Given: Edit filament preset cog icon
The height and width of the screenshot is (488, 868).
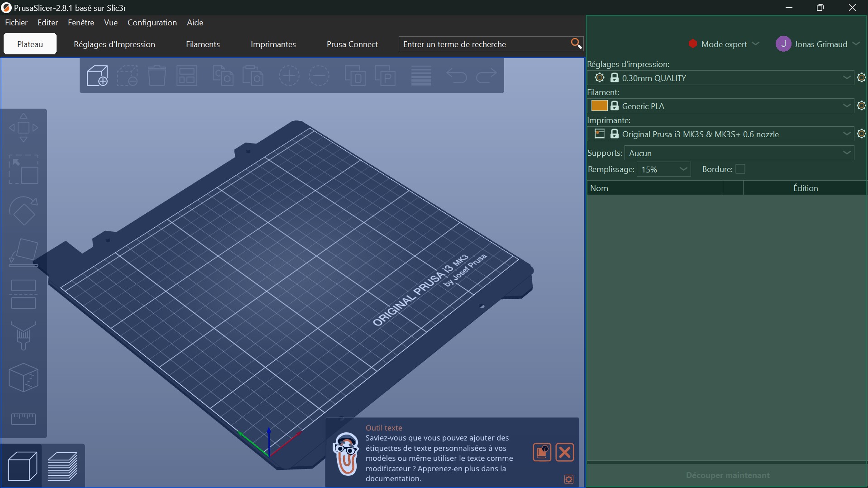Looking at the screenshot, I should tap(862, 106).
